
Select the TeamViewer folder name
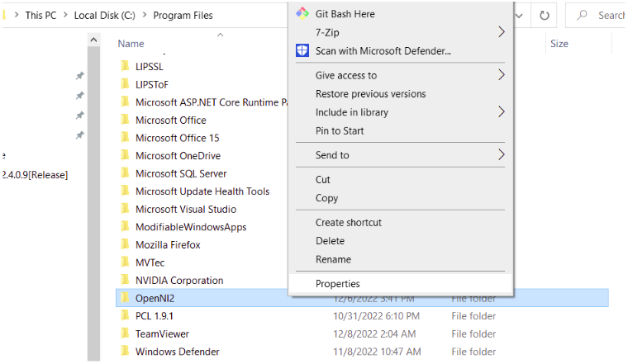tap(162, 334)
